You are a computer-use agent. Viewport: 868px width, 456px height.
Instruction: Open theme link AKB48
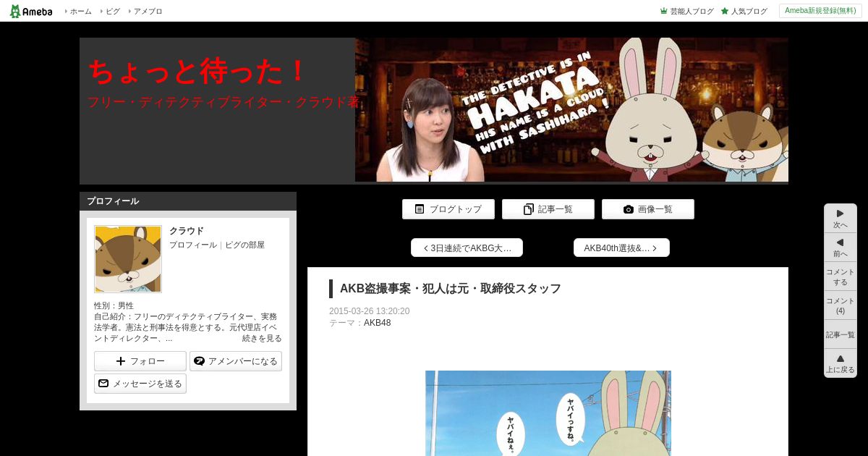coord(377,323)
